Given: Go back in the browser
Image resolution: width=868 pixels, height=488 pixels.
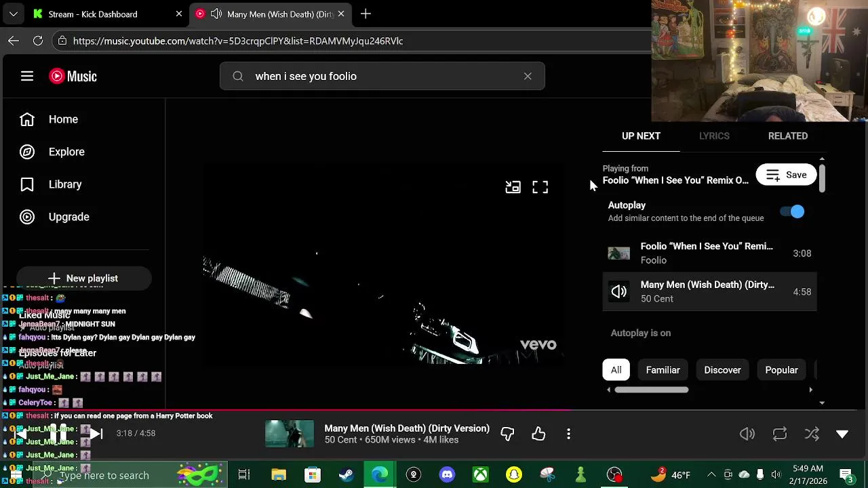Looking at the screenshot, I should [x=14, y=41].
